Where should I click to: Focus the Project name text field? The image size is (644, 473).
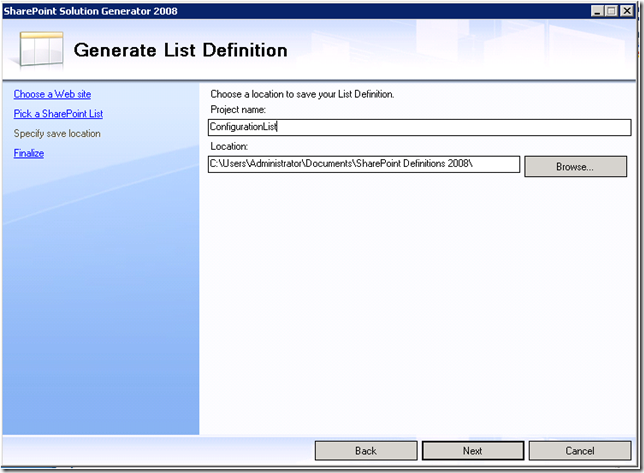pos(420,127)
